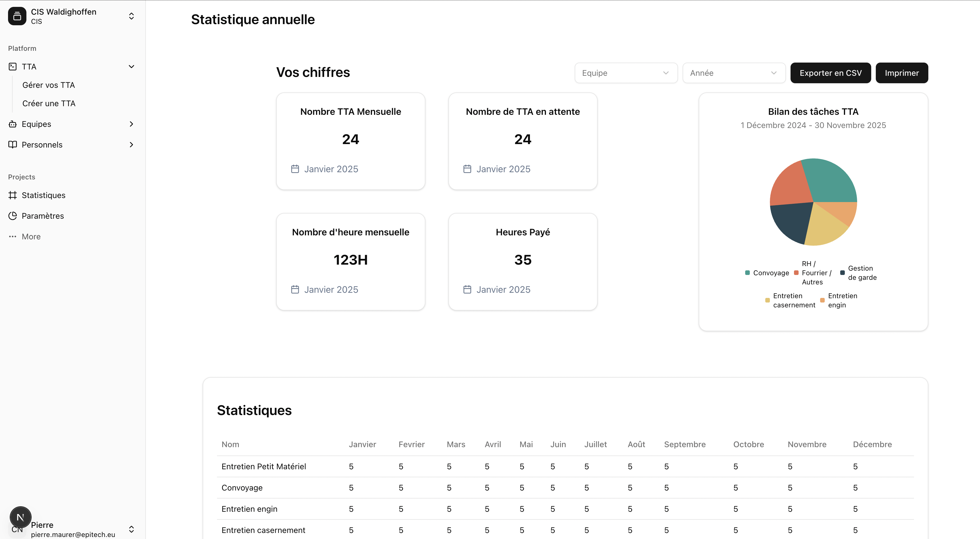This screenshot has width=980, height=539.
Task: Click the teal Convoyage legend swatch
Action: click(x=747, y=273)
